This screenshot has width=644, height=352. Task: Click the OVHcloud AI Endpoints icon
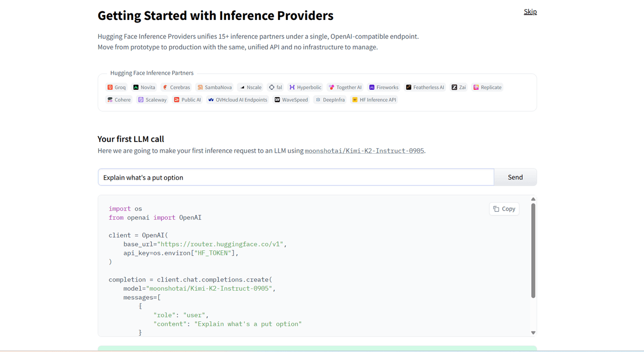point(211,99)
